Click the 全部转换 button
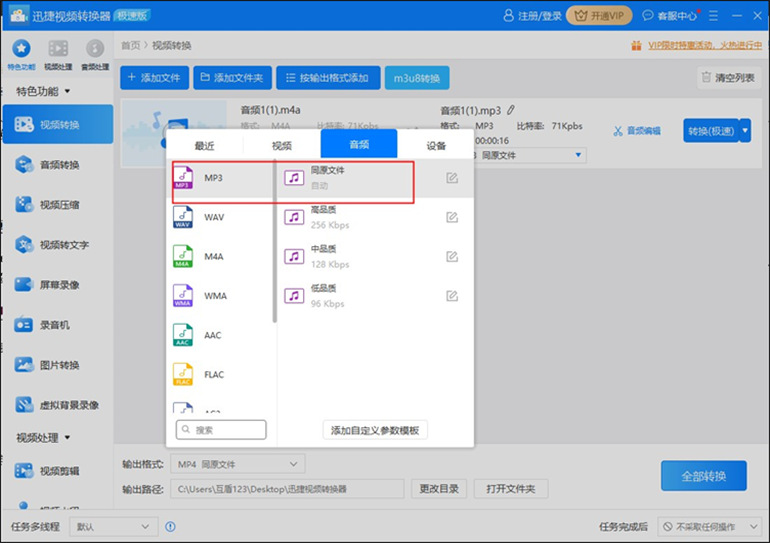Screen dimensions: 770x543 (704, 476)
